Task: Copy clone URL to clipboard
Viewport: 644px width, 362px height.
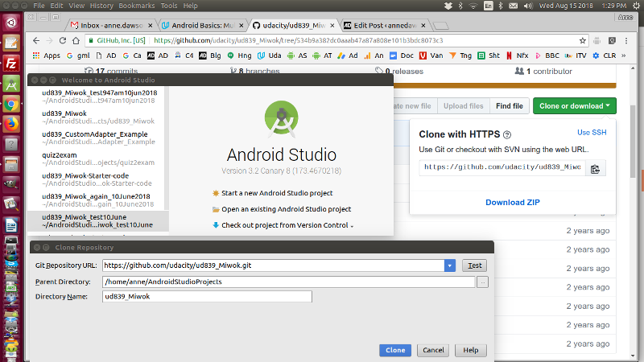Action: [595, 169]
